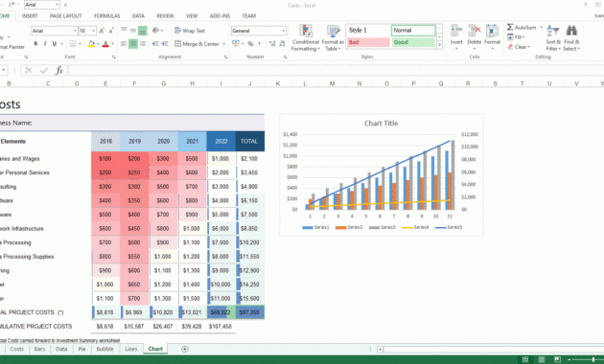The height and width of the screenshot is (364, 604).
Task: Toggle Middle Align
Action: (133, 31)
